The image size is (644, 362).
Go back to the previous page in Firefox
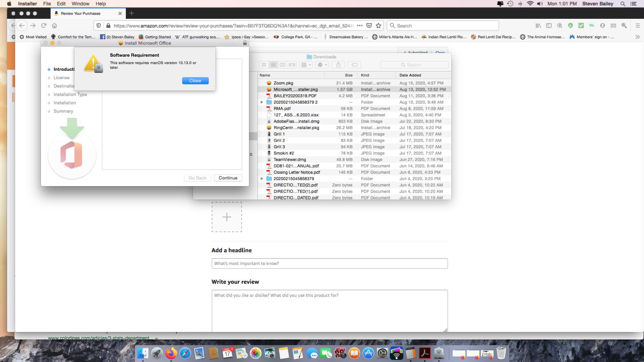[x=22, y=26]
